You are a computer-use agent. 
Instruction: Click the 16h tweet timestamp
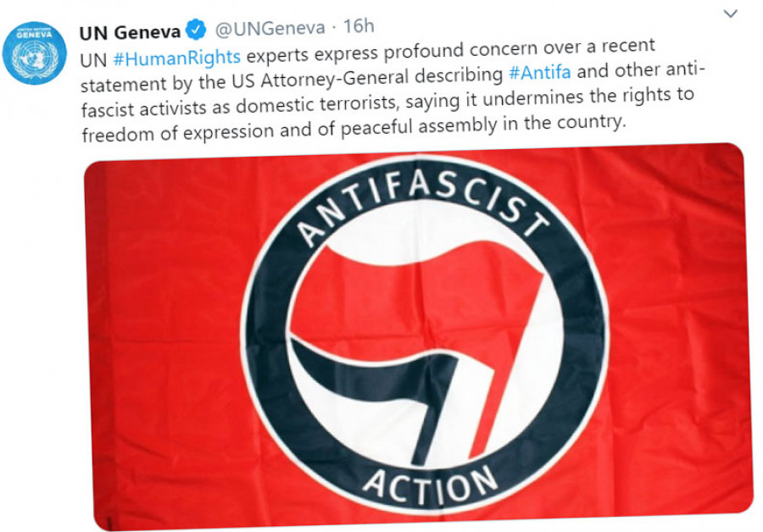coord(359,26)
